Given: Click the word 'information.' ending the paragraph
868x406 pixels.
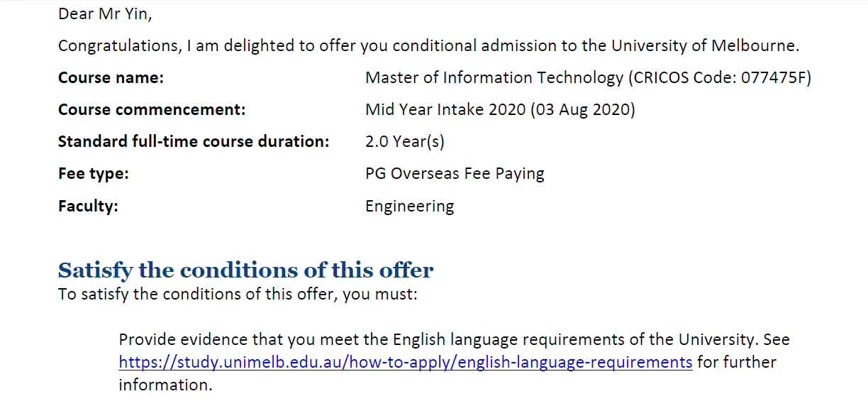Looking at the screenshot, I should click(x=165, y=385).
